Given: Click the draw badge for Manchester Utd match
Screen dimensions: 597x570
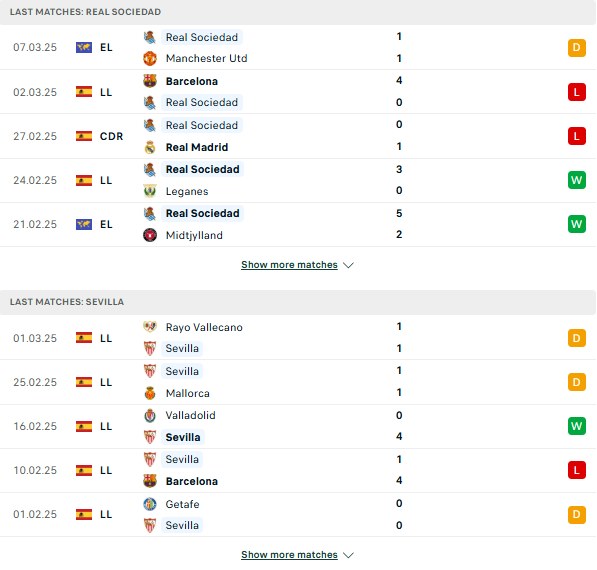Looking at the screenshot, I should [x=576, y=48].
